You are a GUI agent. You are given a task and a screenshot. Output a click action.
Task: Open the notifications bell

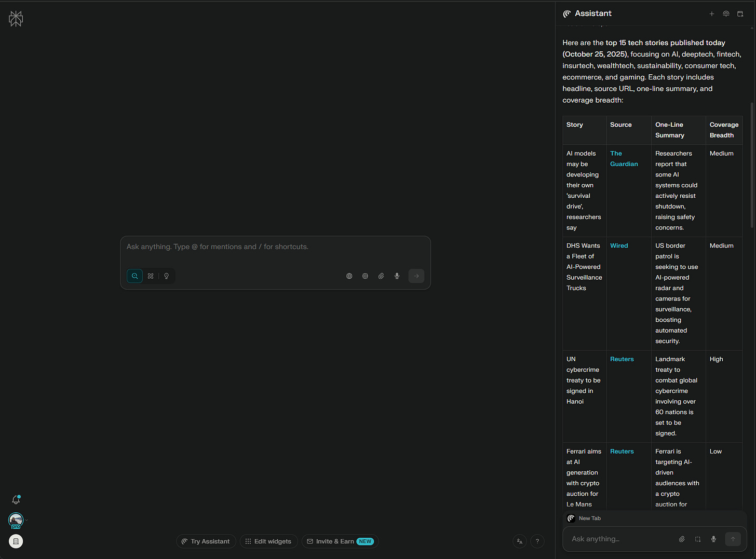[16, 500]
